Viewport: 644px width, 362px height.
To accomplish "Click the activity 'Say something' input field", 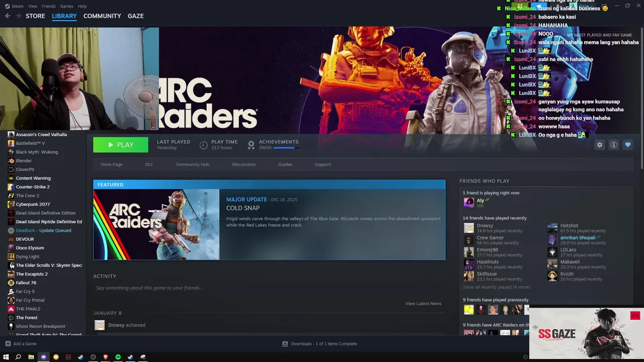I will pos(269,288).
